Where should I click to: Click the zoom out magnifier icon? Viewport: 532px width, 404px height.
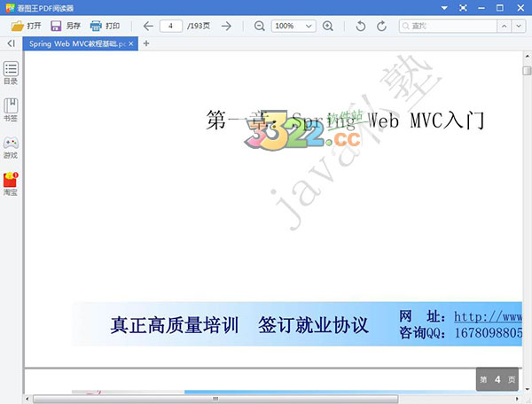pyautogui.click(x=259, y=26)
